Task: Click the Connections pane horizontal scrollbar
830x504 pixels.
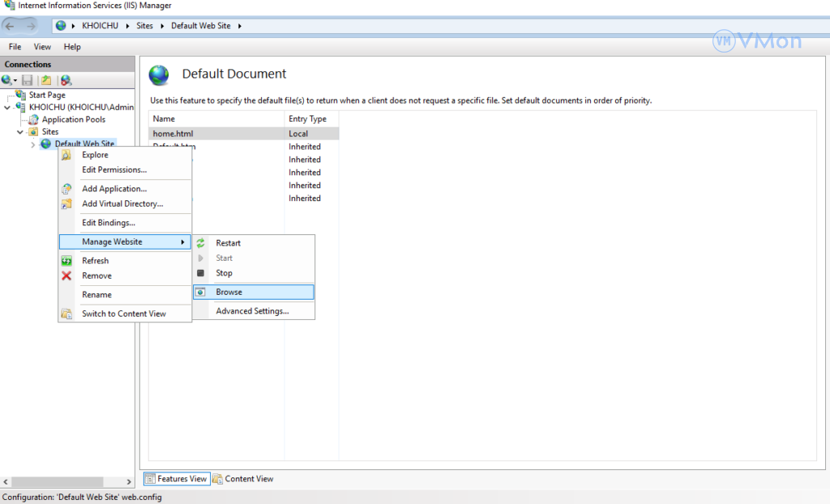Action: click(67, 482)
